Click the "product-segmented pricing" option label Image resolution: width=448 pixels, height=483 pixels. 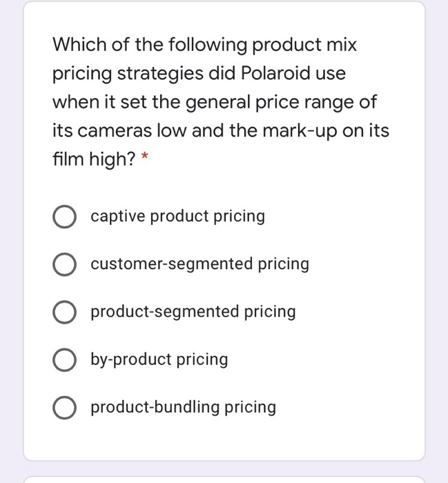point(193,312)
